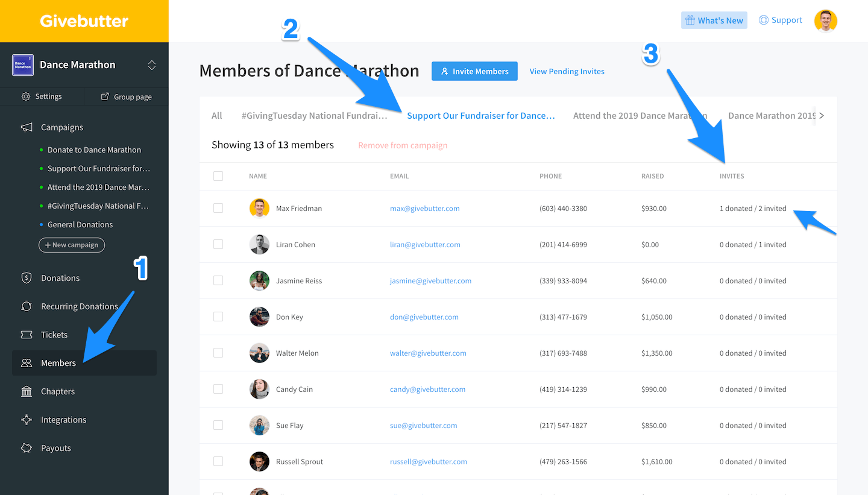Click the Group page external-link icon

[x=105, y=96]
